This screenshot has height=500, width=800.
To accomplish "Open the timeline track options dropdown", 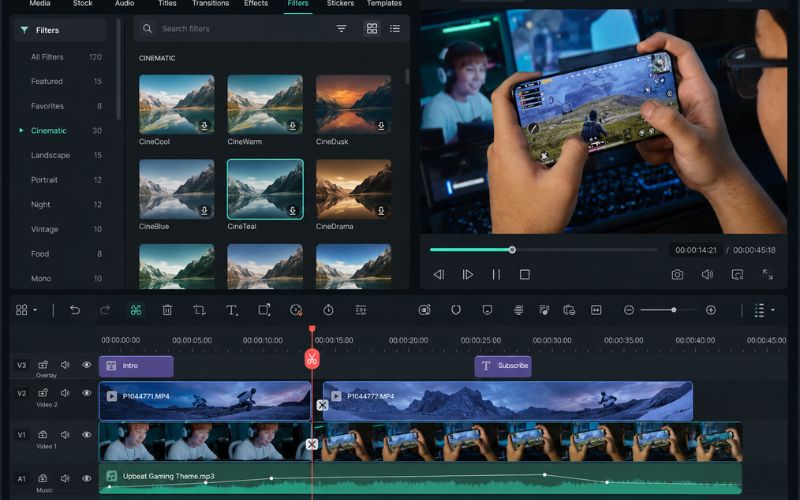I will (x=772, y=310).
